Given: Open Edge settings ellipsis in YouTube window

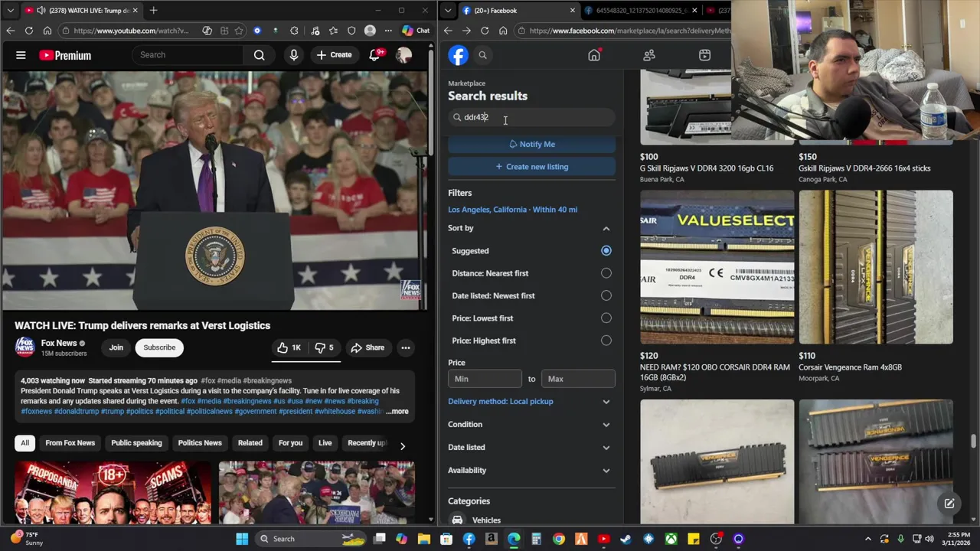Looking at the screenshot, I should [388, 31].
